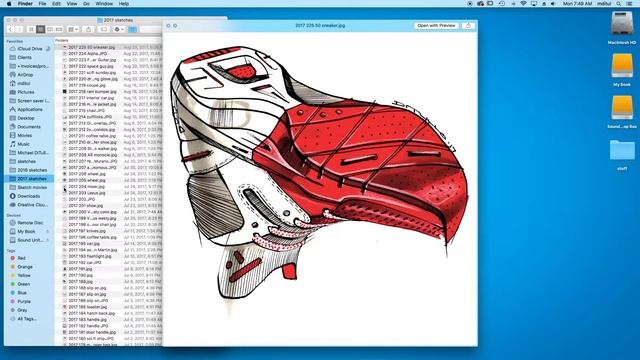This screenshot has height=360, width=640.
Task: Open the File menu
Action: [x=42, y=4]
